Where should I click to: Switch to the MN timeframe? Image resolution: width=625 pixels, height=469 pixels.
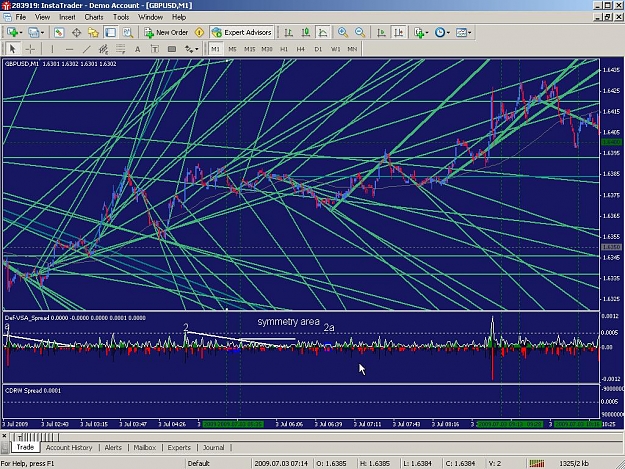(x=352, y=49)
